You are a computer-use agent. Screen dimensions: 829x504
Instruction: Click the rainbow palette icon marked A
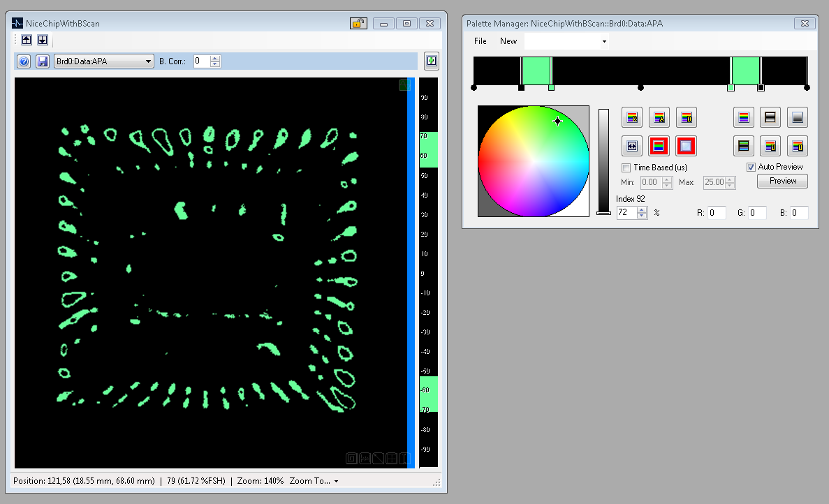(659, 117)
